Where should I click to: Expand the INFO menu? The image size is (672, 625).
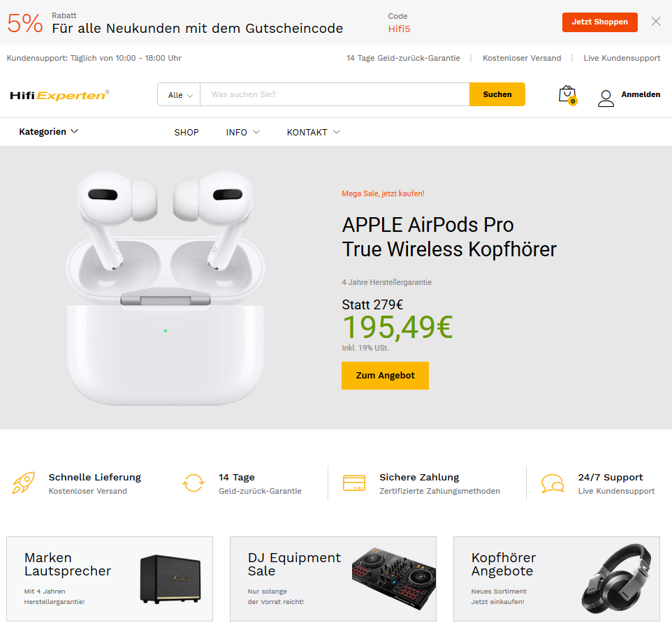pos(242,133)
